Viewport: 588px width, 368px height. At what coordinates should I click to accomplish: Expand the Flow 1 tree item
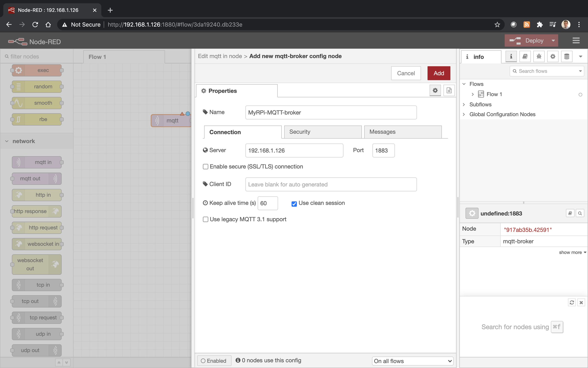(x=473, y=94)
